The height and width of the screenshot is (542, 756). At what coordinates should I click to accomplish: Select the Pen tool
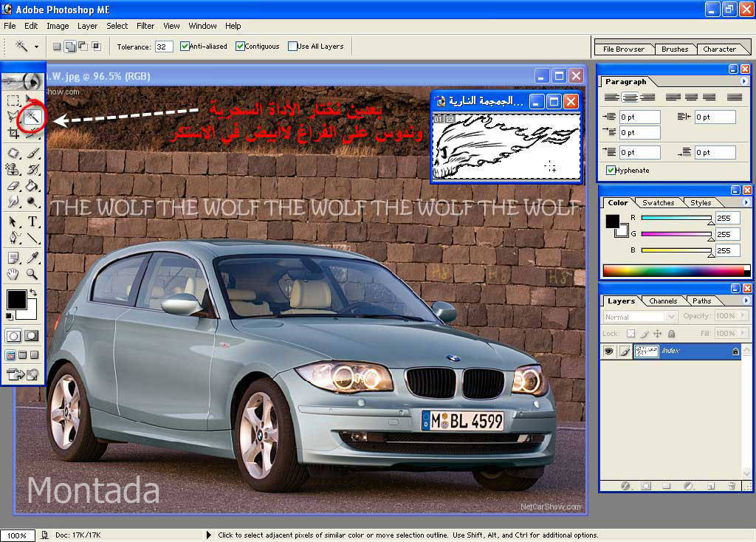13,238
